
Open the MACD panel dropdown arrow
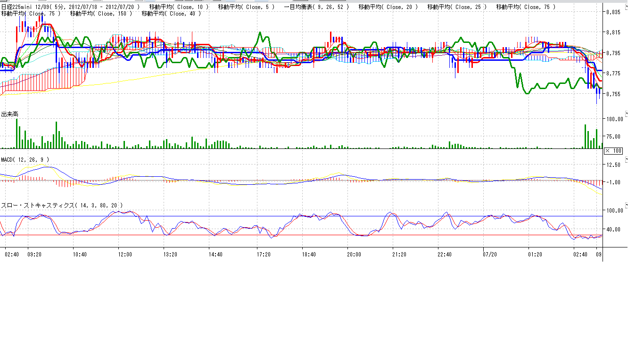[x=627, y=160]
